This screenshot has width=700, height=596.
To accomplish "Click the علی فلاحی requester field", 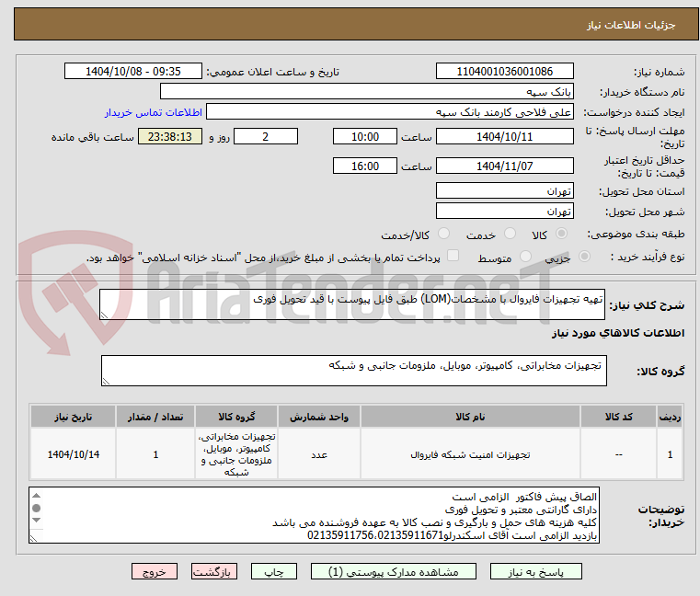I will coord(390,112).
